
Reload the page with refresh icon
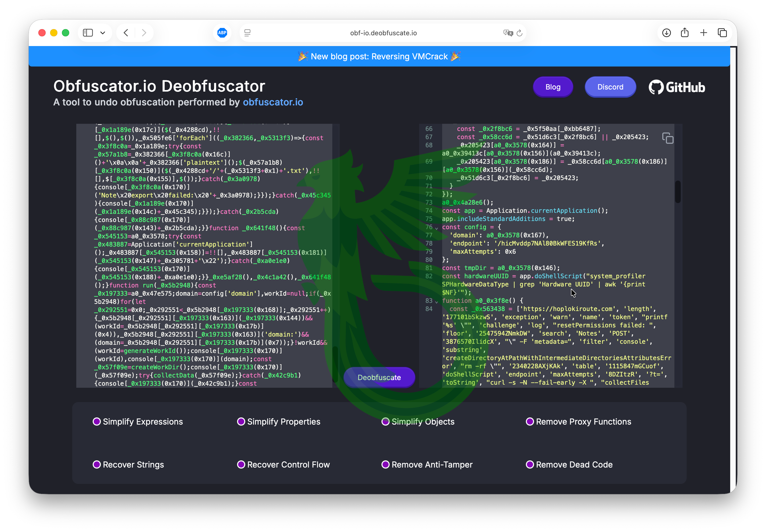pyautogui.click(x=519, y=33)
